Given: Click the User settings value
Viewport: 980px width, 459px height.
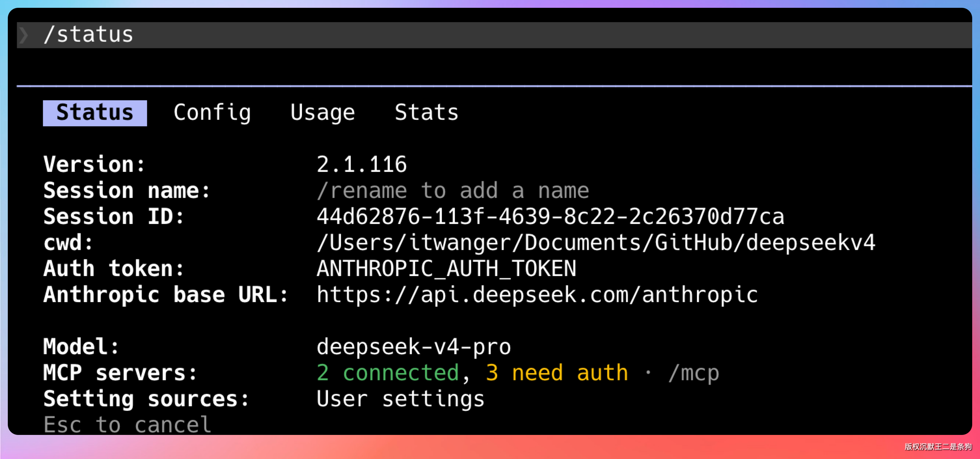Looking at the screenshot, I should [x=401, y=399].
